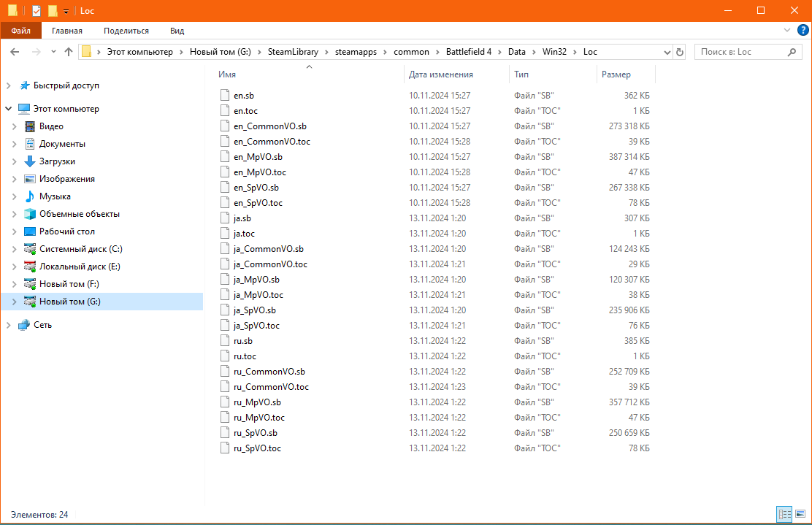Select the Изображения folder icon
812x525 pixels.
(x=30, y=179)
